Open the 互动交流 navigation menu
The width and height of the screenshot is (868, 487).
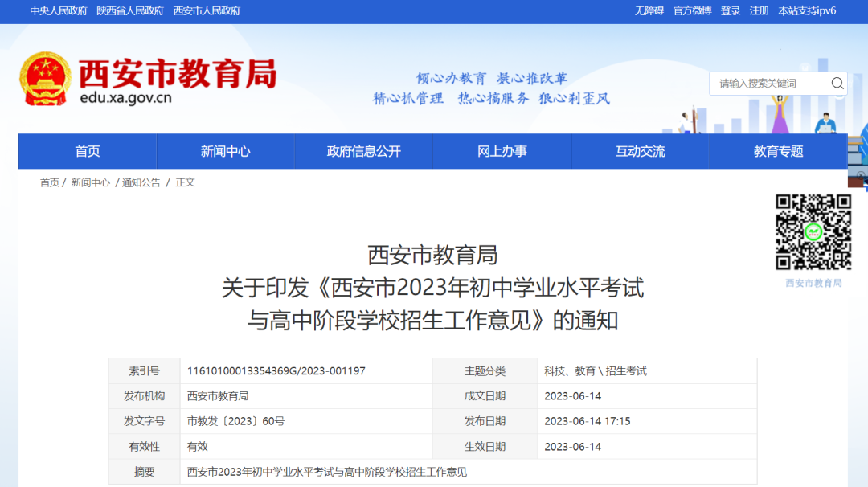(x=640, y=151)
